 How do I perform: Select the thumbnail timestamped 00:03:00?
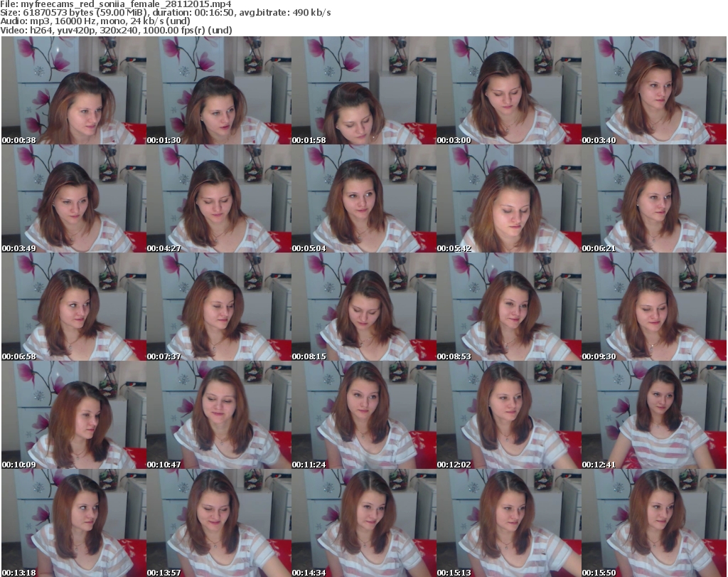(509, 90)
